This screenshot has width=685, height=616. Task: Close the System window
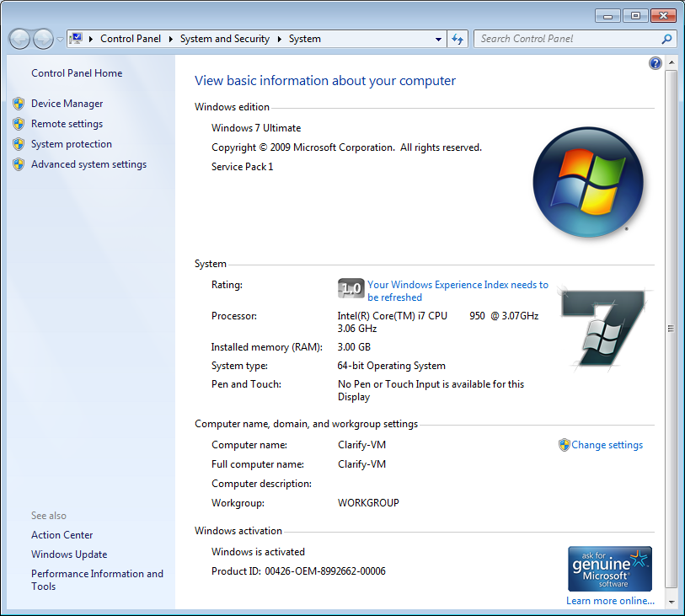[x=663, y=16]
